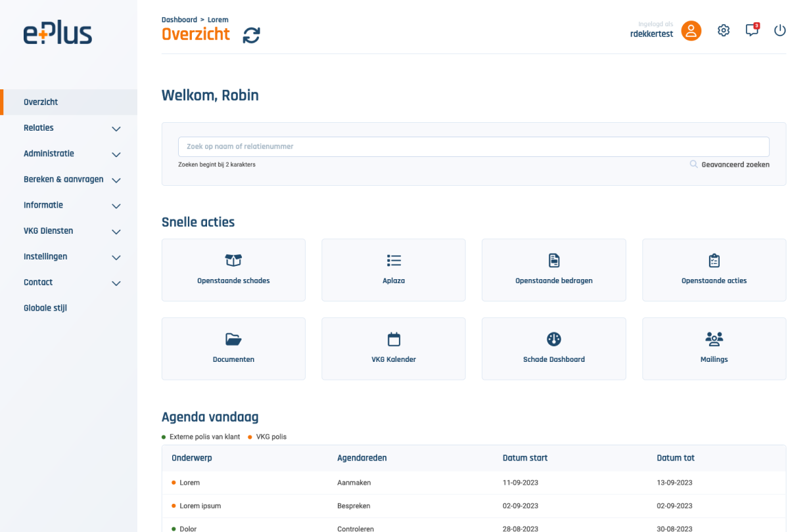Open the user profile avatar icon
The width and height of the screenshot is (809, 532).
691,31
